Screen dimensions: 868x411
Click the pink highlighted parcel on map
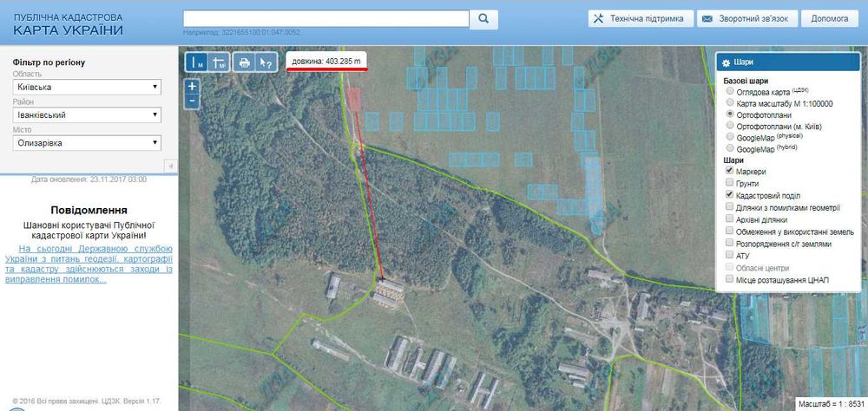click(353, 99)
